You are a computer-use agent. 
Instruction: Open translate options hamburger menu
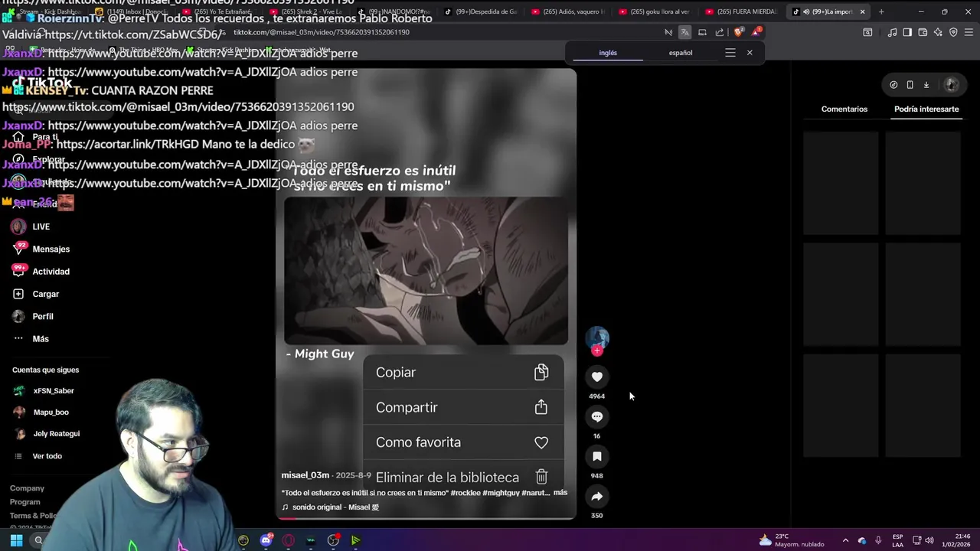[x=730, y=53]
